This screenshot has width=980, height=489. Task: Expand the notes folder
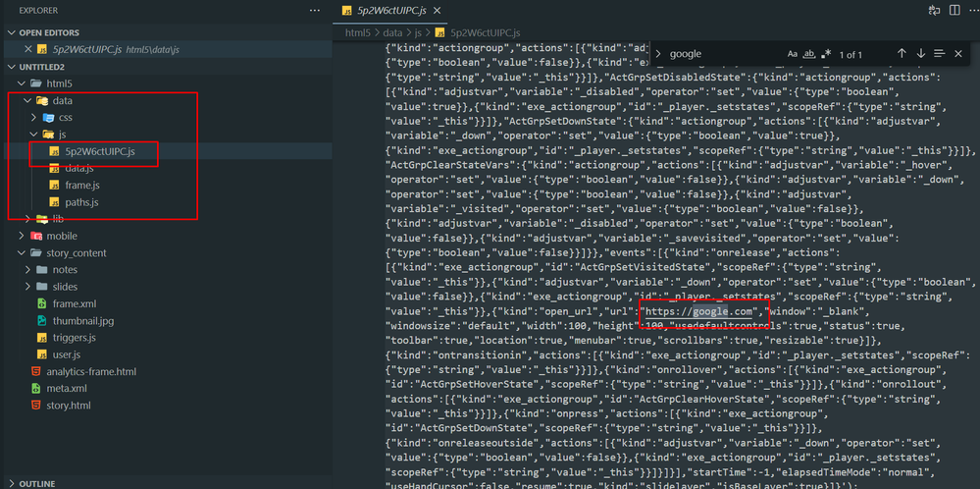coord(26,269)
